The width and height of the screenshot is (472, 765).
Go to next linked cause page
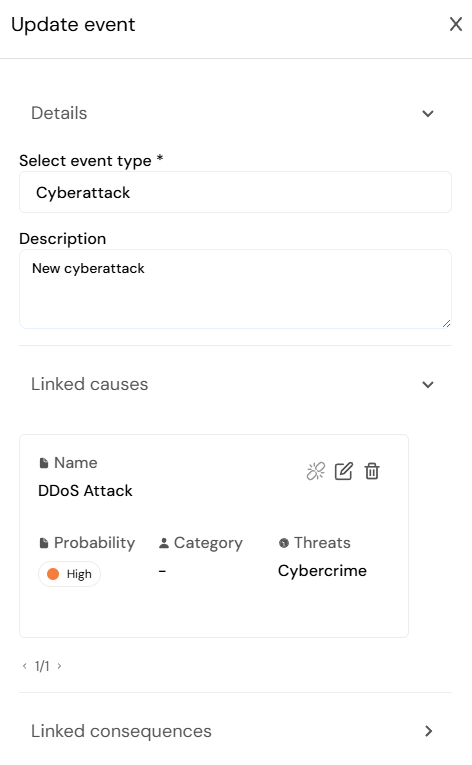click(59, 666)
